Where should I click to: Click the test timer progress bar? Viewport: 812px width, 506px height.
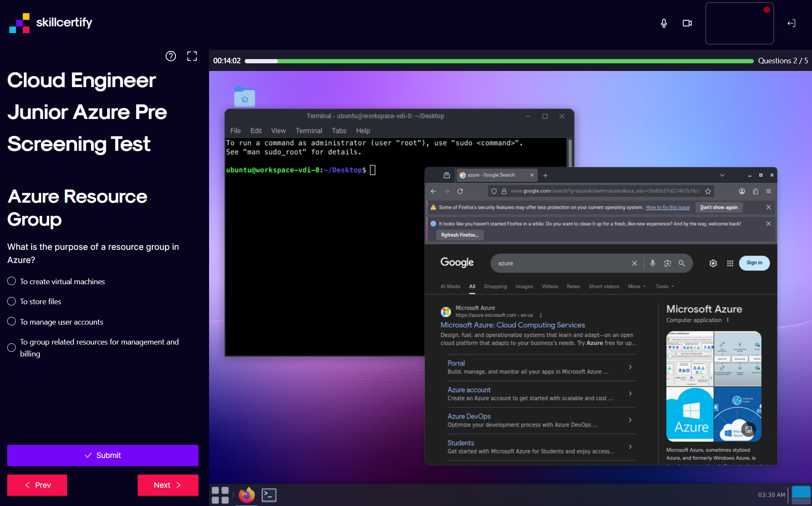click(x=499, y=61)
